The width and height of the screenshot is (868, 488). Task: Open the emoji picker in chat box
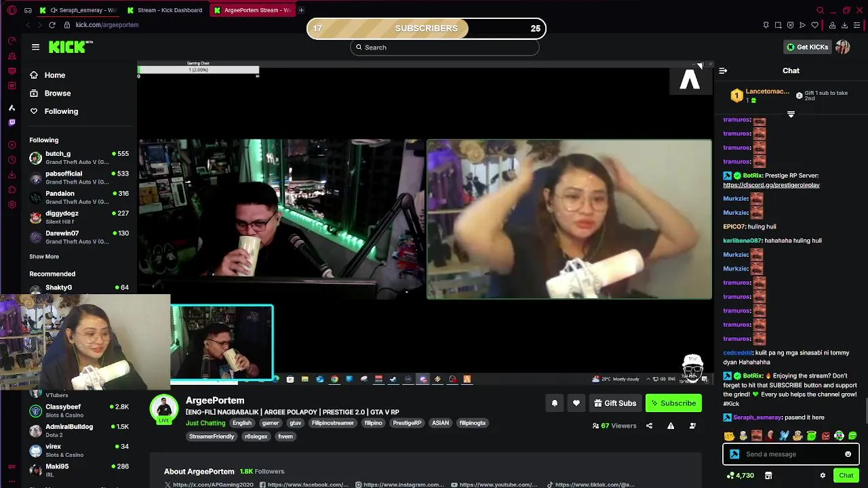point(848,454)
